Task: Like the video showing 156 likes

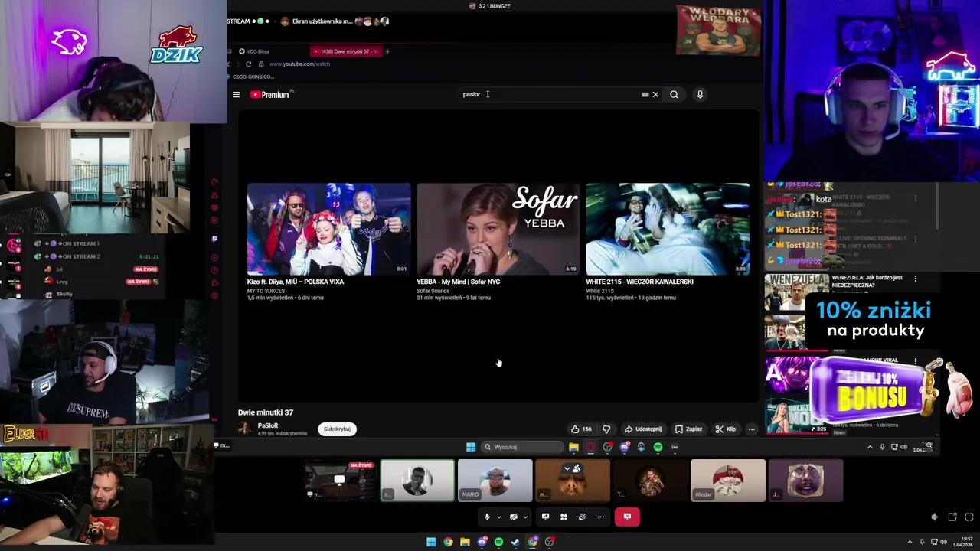Action: click(x=582, y=429)
